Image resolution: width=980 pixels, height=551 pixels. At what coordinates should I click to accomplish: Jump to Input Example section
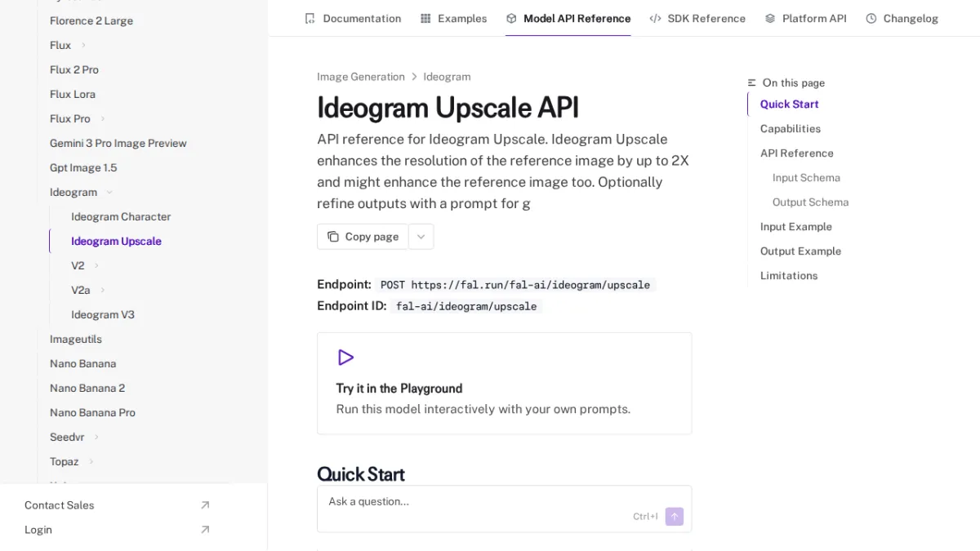[x=796, y=226]
